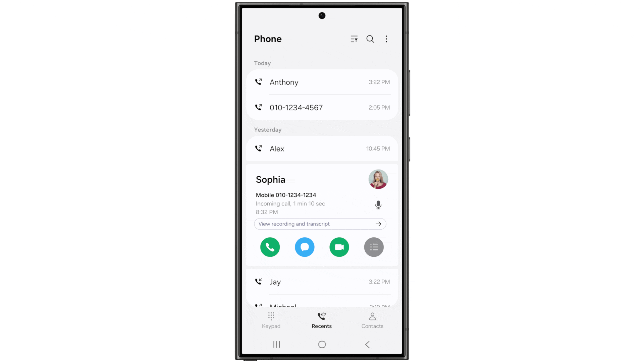Tap the voice recording microphone icon for Sophia

tap(378, 204)
